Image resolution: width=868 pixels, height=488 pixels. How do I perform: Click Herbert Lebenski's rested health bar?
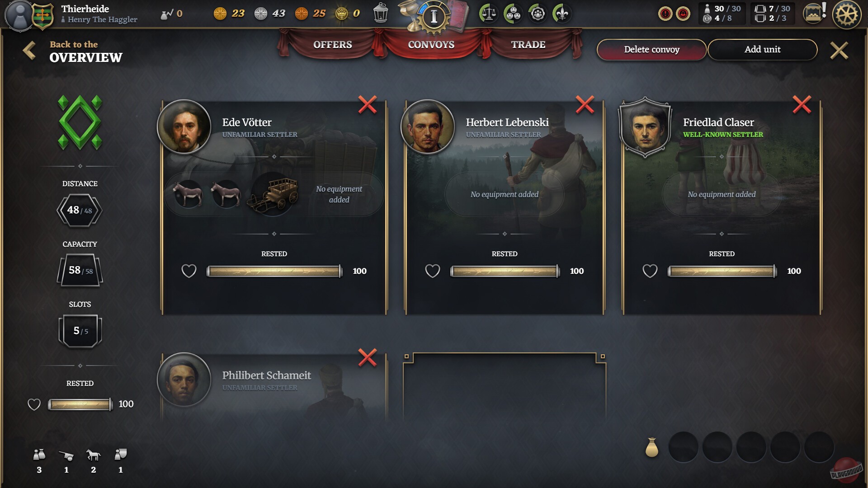point(505,271)
